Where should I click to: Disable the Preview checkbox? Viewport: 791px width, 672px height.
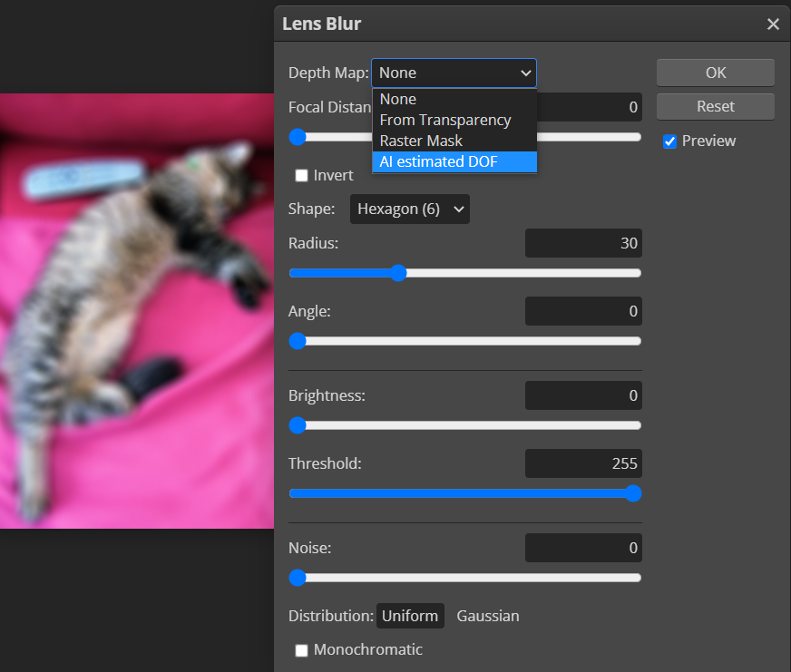(x=669, y=141)
